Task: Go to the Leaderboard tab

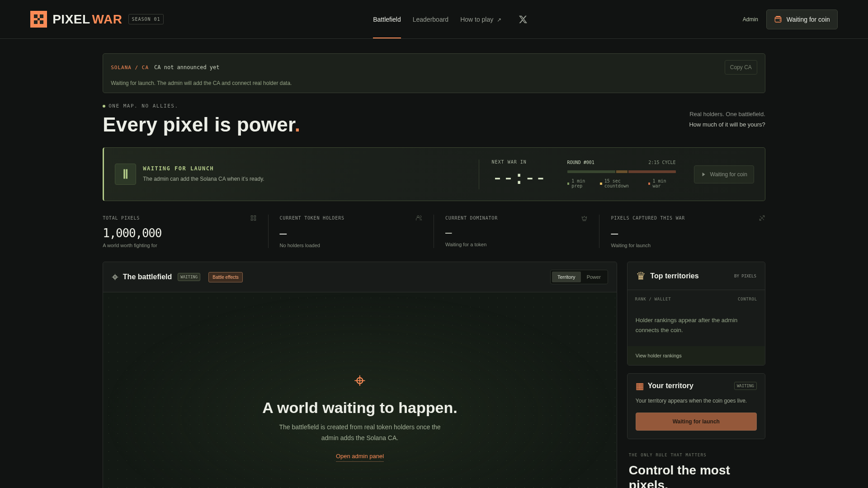Action: 430,19
